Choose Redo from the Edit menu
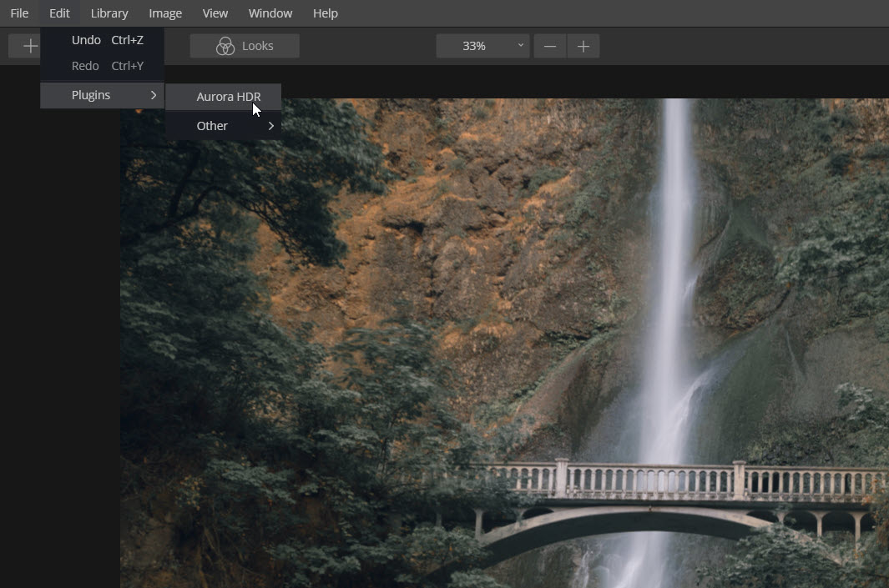Screen dimensions: 889x588 tap(103, 66)
